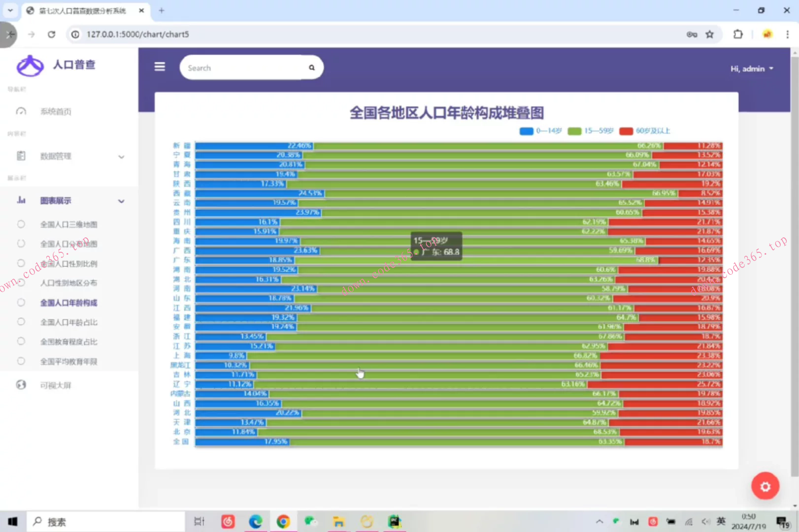Click the 黑龙江 axis label
The image size is (799, 532).
click(180, 365)
